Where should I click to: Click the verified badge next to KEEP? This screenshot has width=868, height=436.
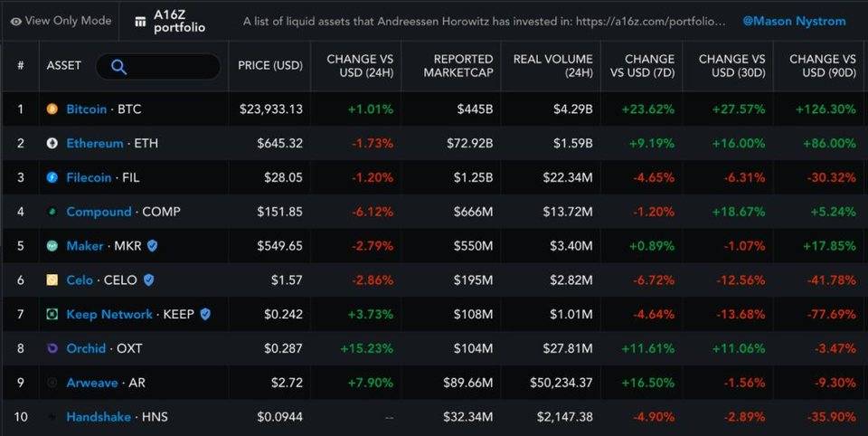tap(205, 315)
